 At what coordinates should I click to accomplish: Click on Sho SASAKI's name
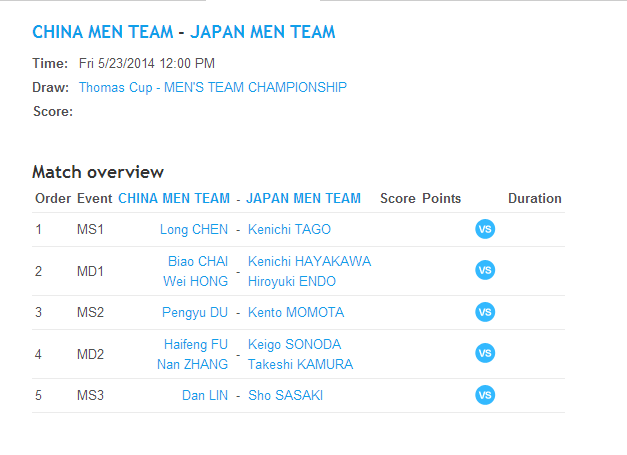point(285,396)
